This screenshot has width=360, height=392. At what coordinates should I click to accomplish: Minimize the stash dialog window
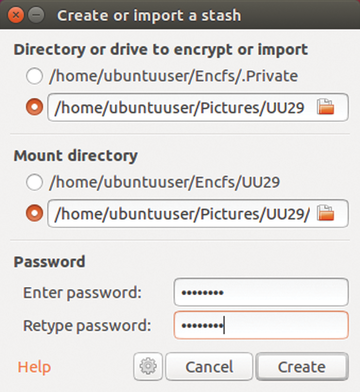36,15
